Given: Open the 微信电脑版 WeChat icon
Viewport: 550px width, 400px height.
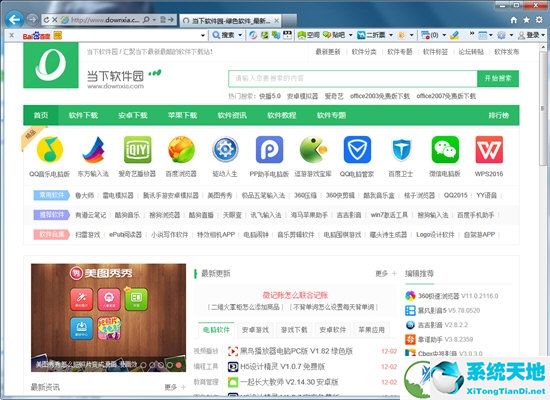Looking at the screenshot, I should pyautogui.click(x=445, y=149).
